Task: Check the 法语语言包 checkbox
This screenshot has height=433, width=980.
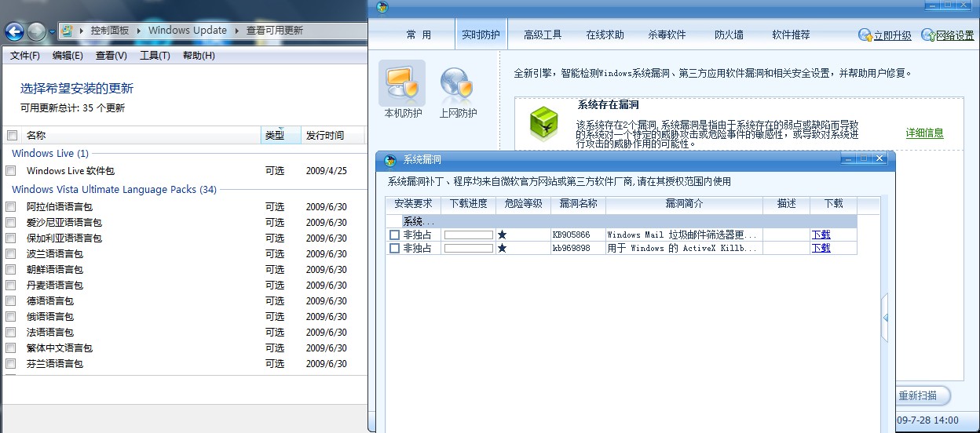Action: coord(11,332)
